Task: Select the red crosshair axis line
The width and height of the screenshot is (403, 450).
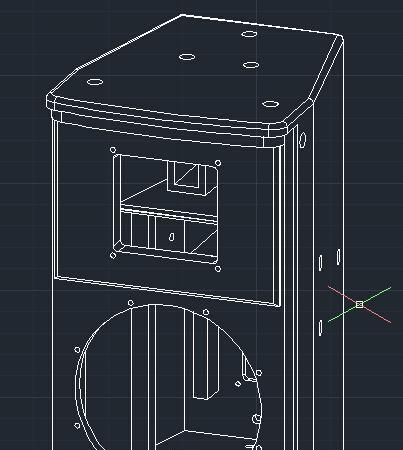Action: coord(359,305)
